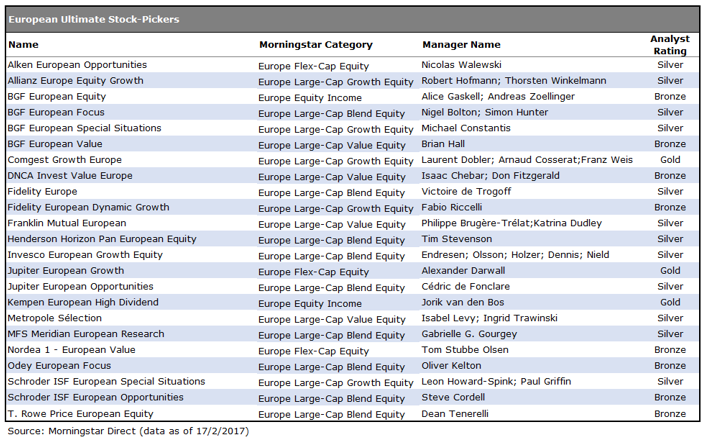The height and width of the screenshot is (442, 708).
Task: Click managers 'Laurent Dobler; Arnaud Cosserat;Franz Weis'
Action: [527, 160]
